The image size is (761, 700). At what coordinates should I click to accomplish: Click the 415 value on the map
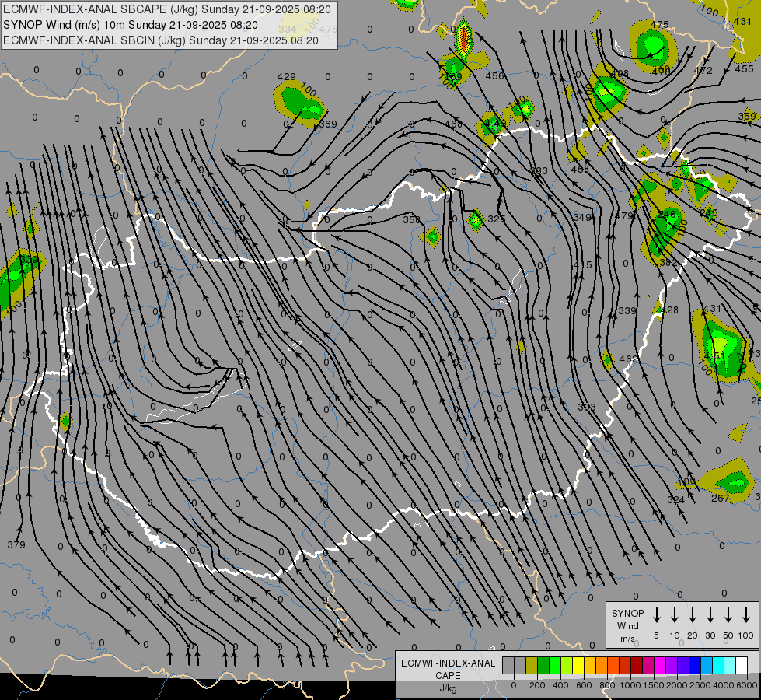click(582, 264)
